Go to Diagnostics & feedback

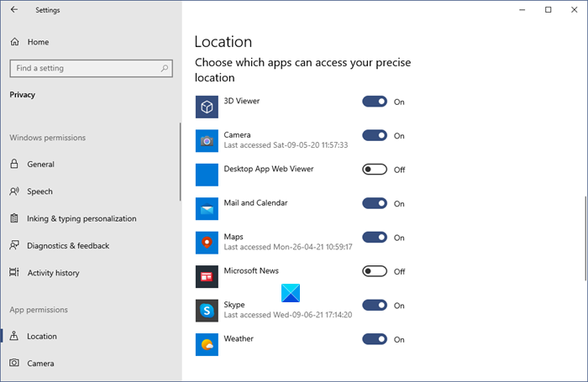pyautogui.click(x=91, y=245)
